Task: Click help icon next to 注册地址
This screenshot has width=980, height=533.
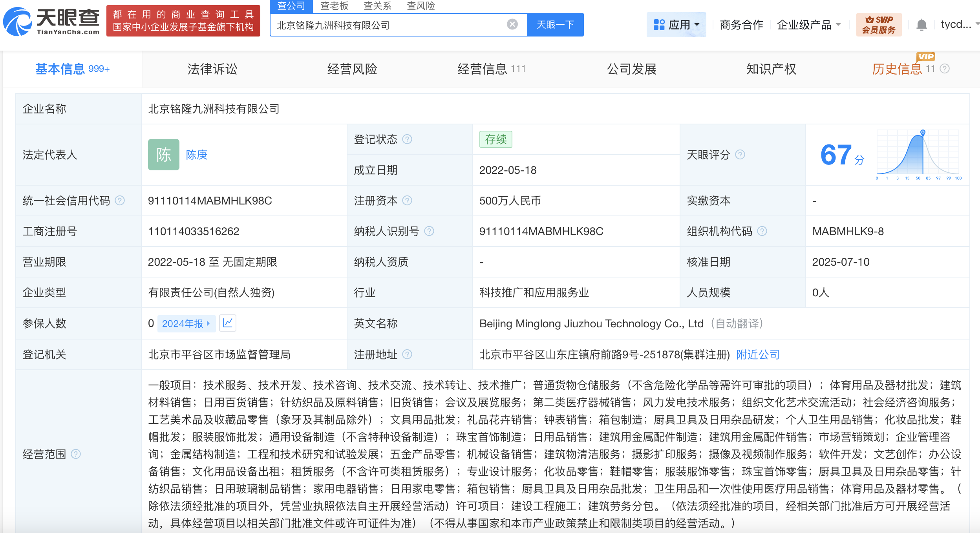Action: [x=407, y=354]
